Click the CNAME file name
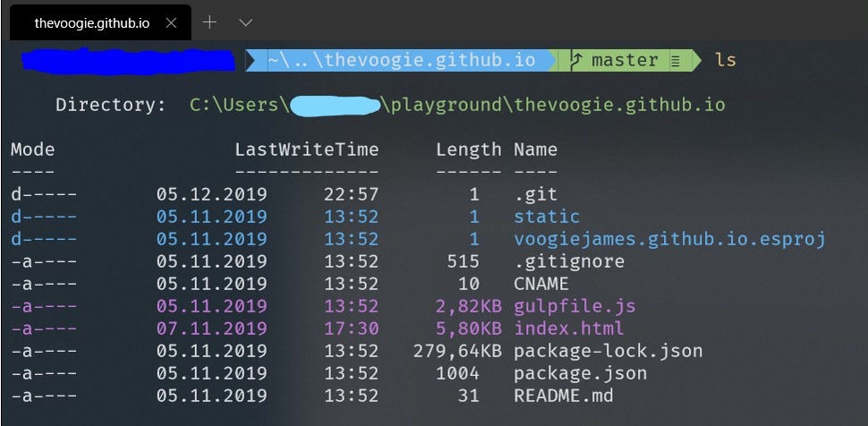This screenshot has height=426, width=868. [541, 284]
